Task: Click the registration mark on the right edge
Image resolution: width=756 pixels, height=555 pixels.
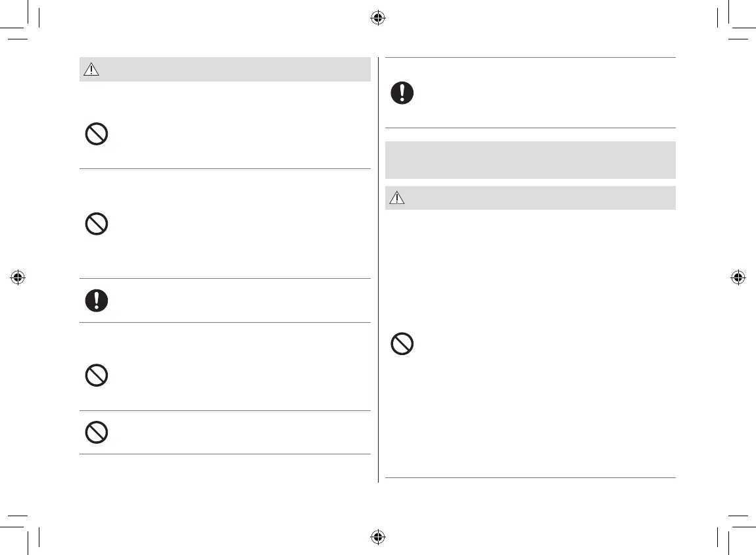Action: pos(738,277)
